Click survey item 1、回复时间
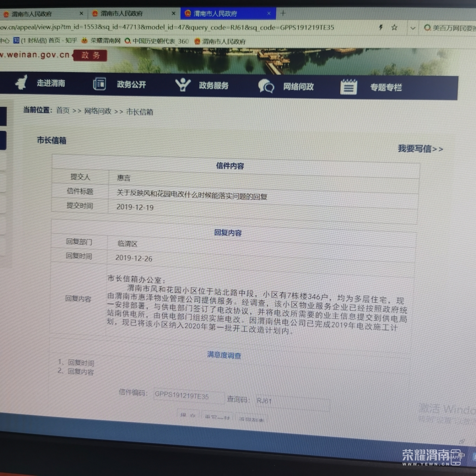 click(x=76, y=362)
